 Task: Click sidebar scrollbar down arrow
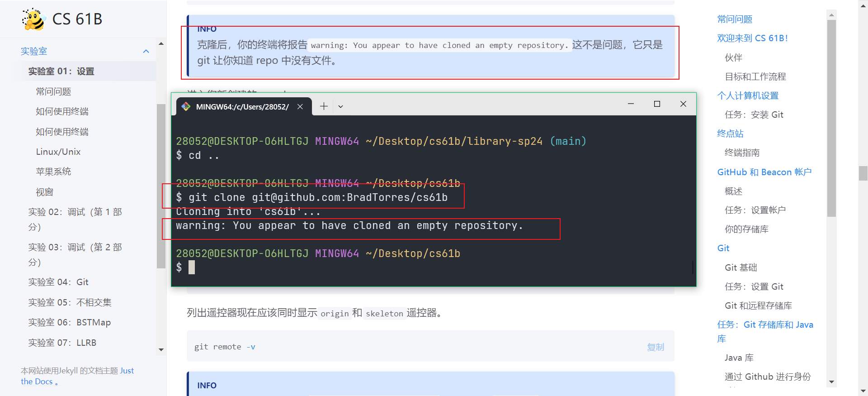click(161, 350)
